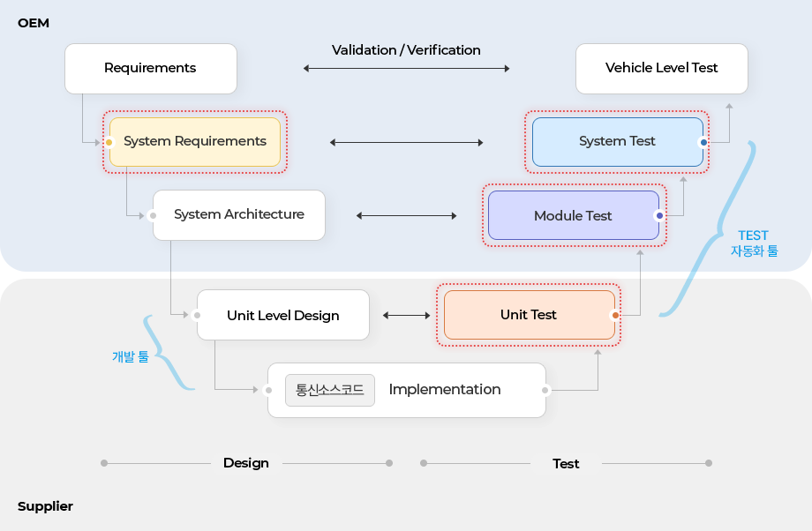Click the Test phase label
Image resolution: width=812 pixels, height=531 pixels.
pos(566,464)
